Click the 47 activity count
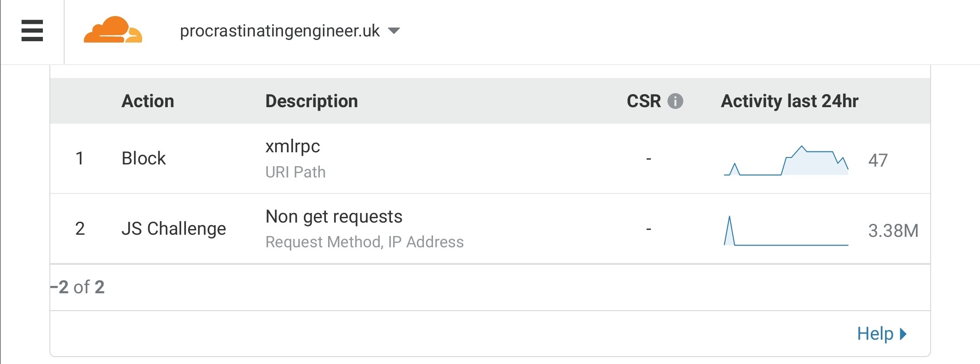Screen dimensions: 980x364 tap(878, 160)
